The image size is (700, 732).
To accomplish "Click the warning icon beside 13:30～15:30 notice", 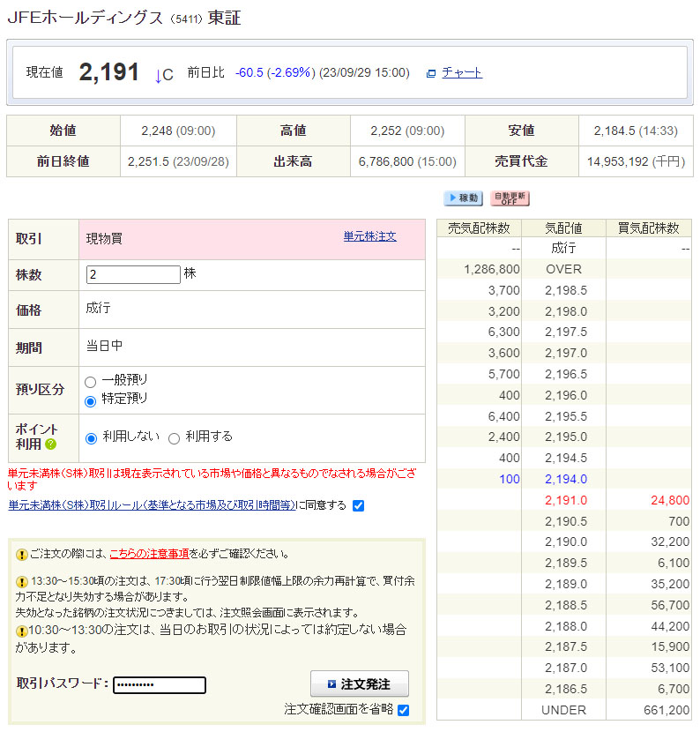I will (21, 583).
